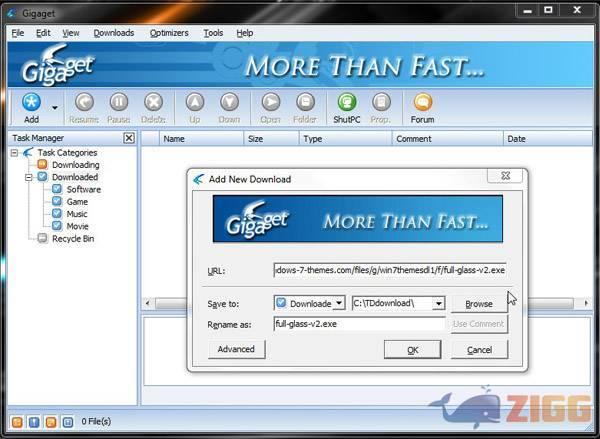Open the Downloads menu
The image size is (600, 439).
click(x=114, y=33)
